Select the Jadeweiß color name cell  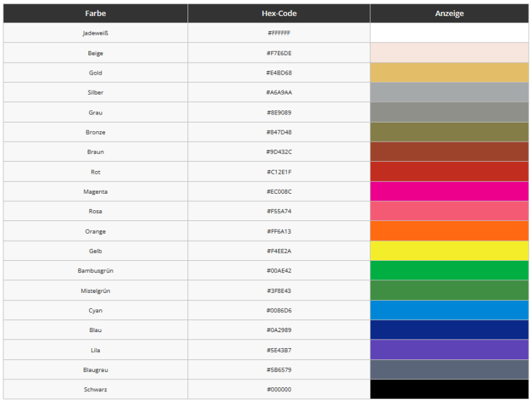pos(95,33)
